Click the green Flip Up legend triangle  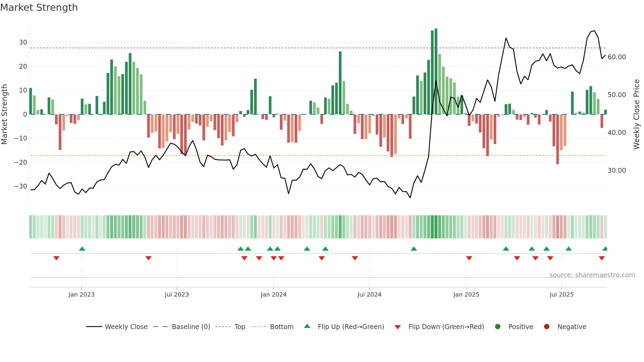point(307,326)
